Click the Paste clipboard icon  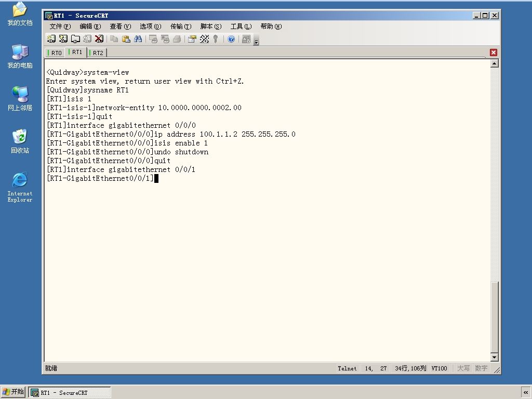pyautogui.click(x=126, y=39)
